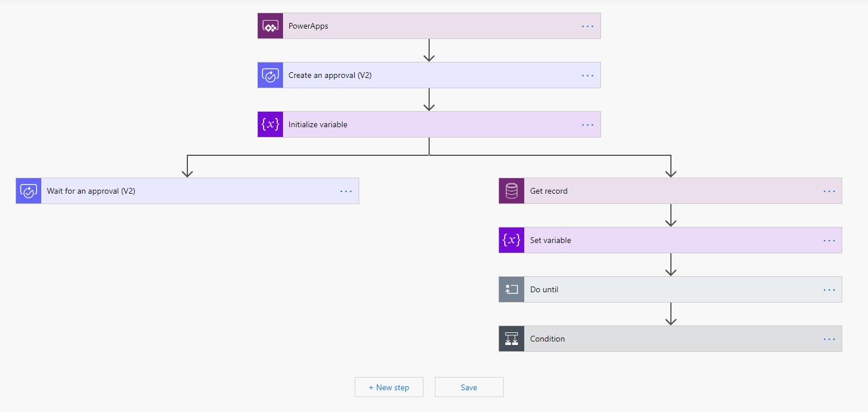
Task: Save the flow
Action: coord(469,387)
